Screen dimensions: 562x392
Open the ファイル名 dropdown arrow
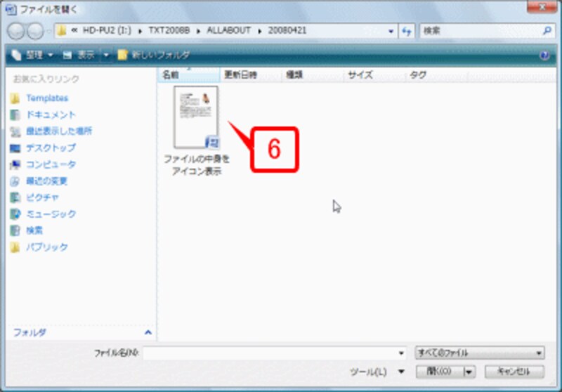pos(401,353)
